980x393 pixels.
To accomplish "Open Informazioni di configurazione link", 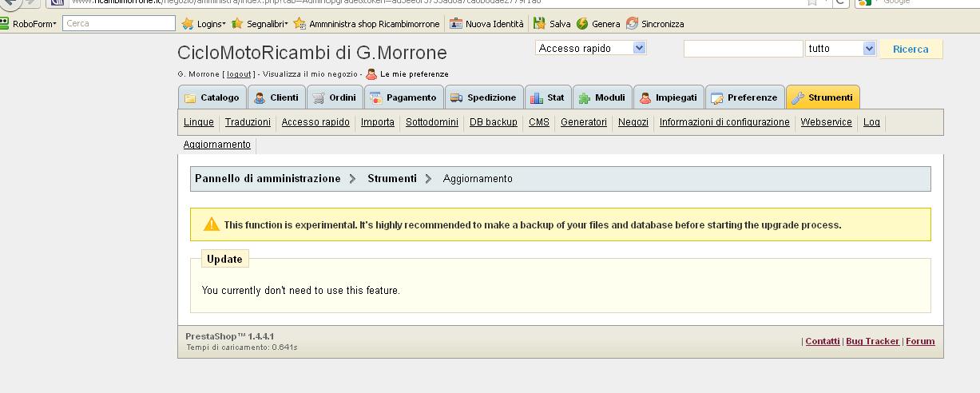I will click(x=724, y=122).
